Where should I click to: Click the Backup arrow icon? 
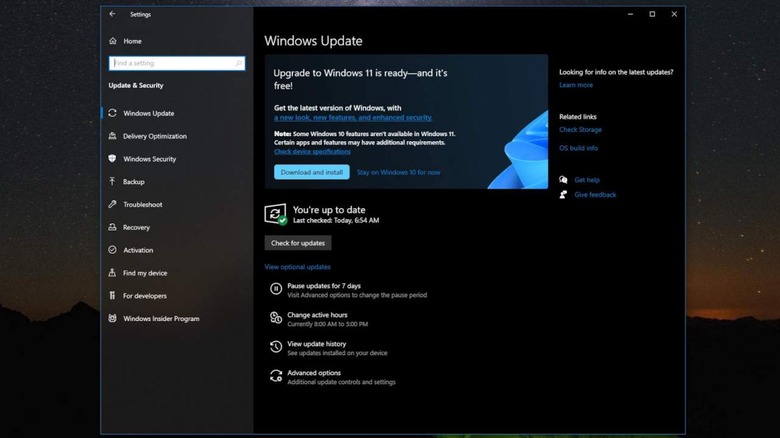click(112, 182)
